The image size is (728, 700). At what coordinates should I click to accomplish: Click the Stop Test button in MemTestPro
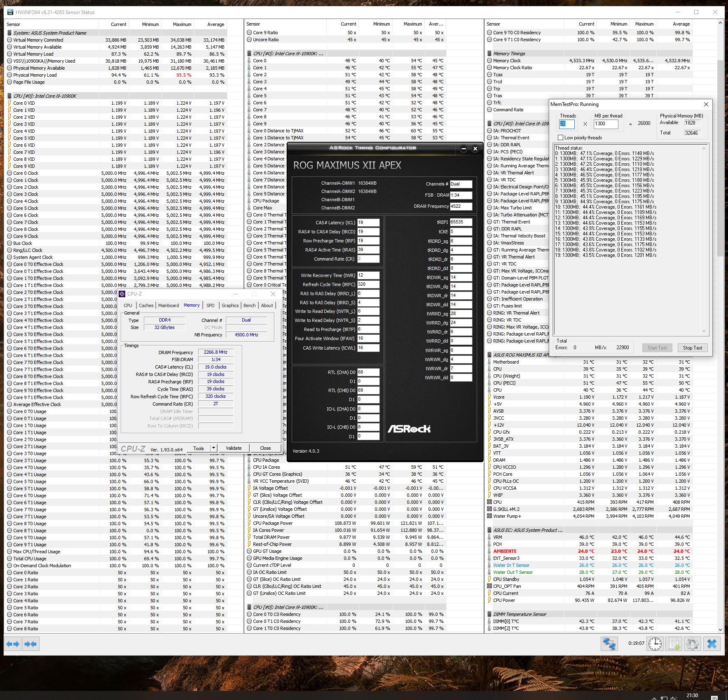pos(692,348)
